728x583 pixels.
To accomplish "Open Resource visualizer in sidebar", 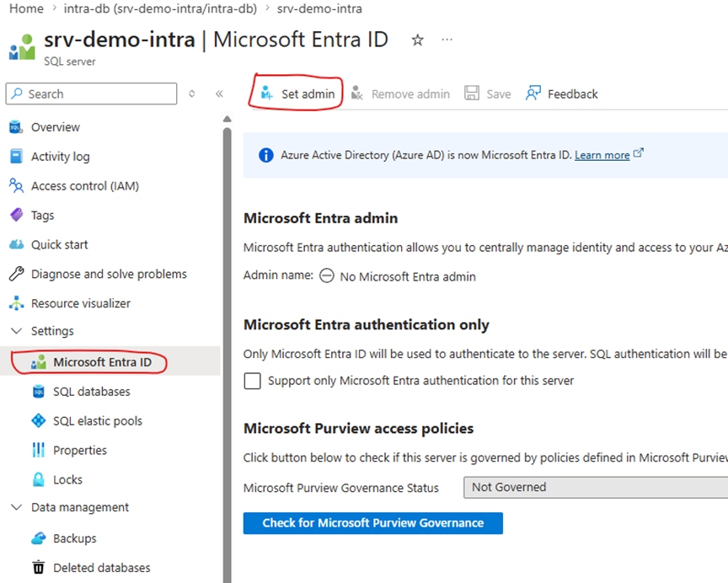I will click(x=80, y=303).
